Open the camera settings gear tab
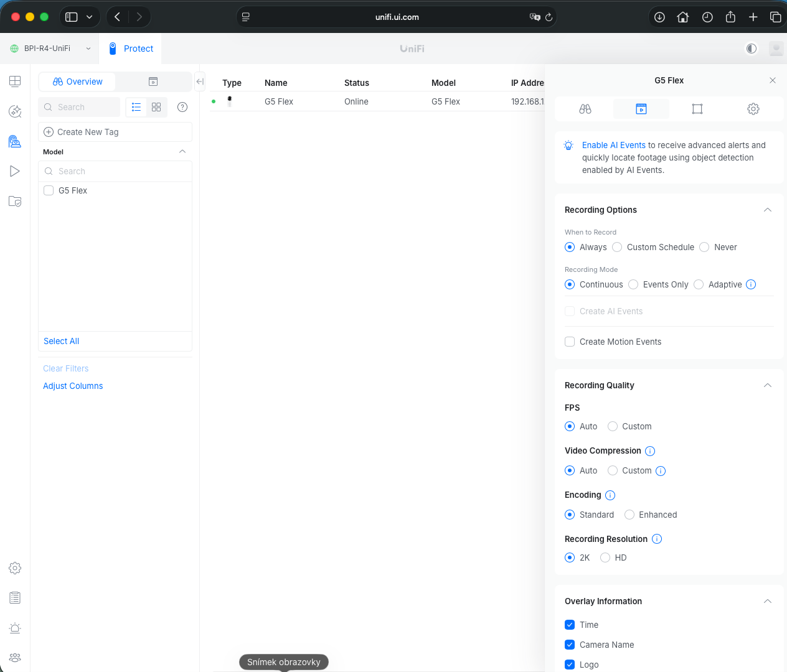Screen dimensions: 787x672 click(753, 109)
